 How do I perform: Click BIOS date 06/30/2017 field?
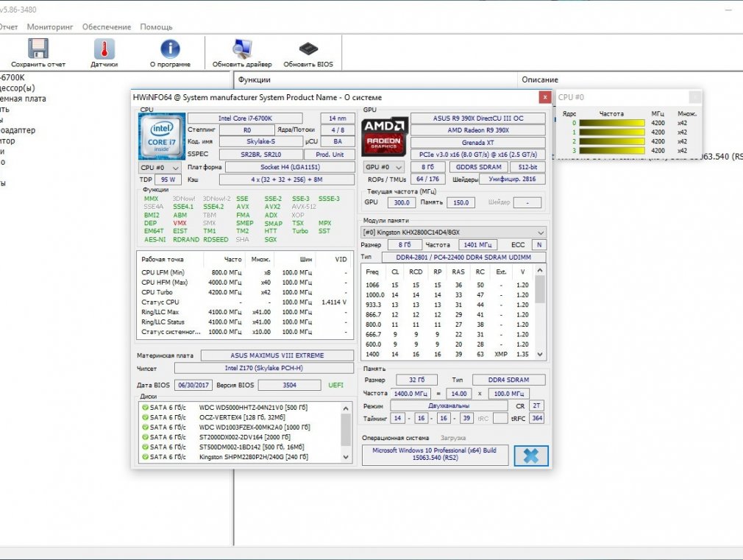pos(193,385)
